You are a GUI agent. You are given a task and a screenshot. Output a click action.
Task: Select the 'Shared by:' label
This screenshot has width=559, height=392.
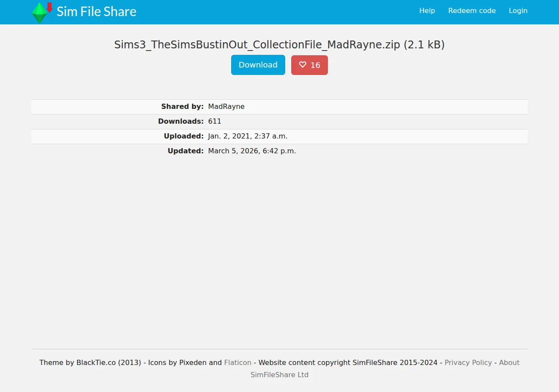[182, 107]
